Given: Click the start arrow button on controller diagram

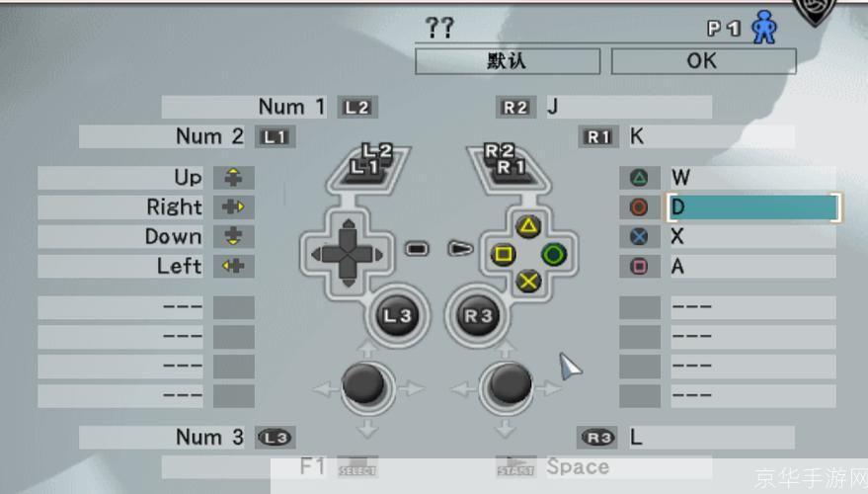Looking at the screenshot, I should click(x=460, y=249).
